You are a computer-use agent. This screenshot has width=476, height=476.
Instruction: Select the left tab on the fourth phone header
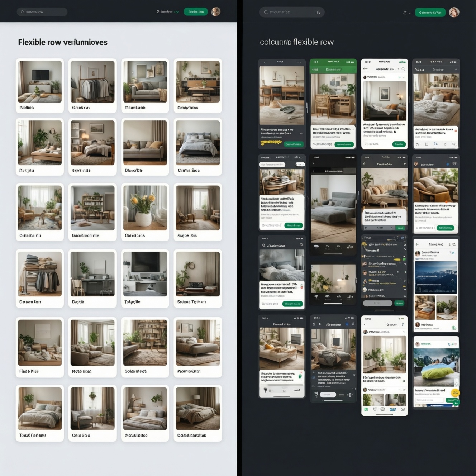419,70
